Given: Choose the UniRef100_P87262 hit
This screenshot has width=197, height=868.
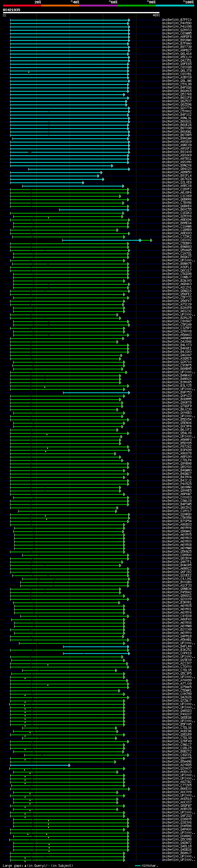Looking at the screenshot, I should pos(177,447).
